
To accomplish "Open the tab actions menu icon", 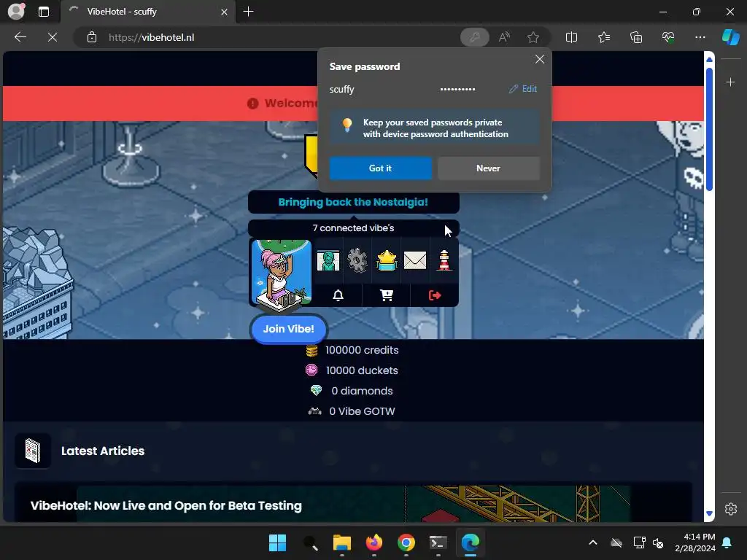I will coord(43,12).
